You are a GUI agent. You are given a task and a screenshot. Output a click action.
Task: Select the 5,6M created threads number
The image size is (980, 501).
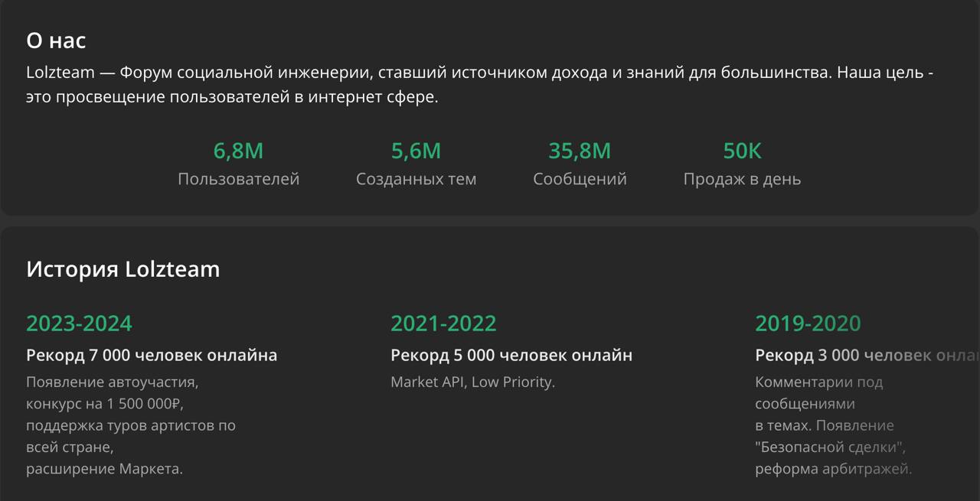[416, 151]
